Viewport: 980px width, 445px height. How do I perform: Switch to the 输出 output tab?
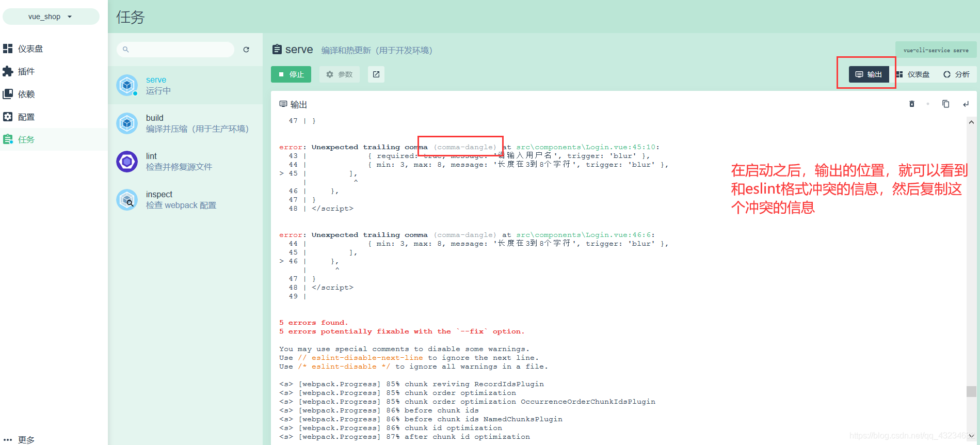pos(869,74)
